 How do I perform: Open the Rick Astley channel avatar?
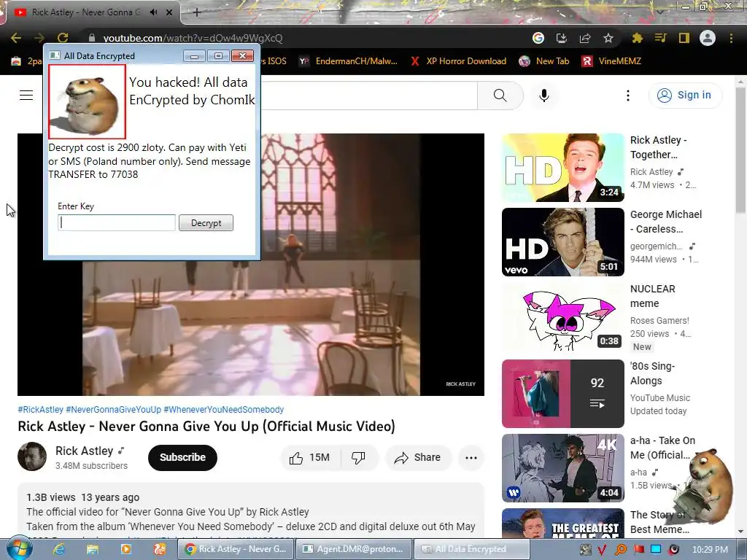coord(32,456)
